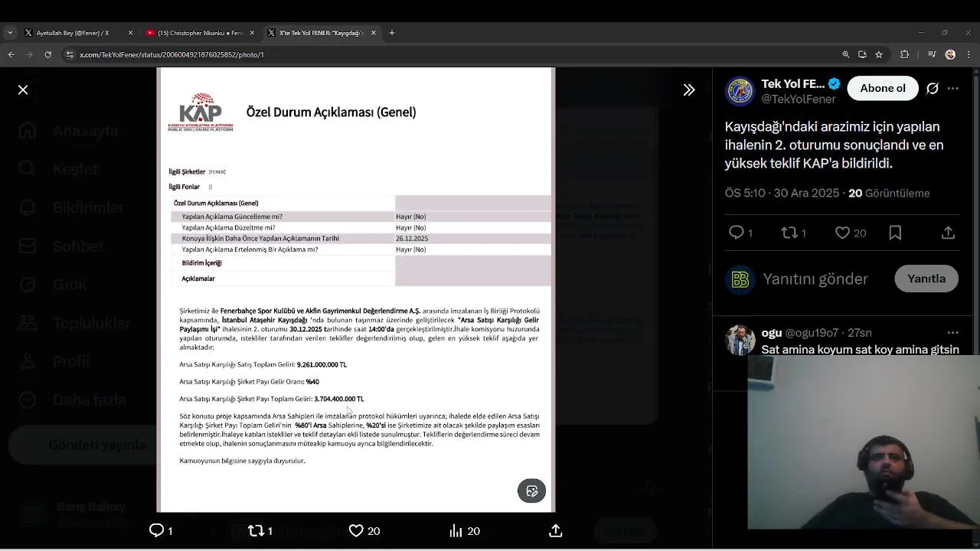Repost via retweet icon in the side panel
Viewport: 980px width, 551px height.
(x=789, y=233)
